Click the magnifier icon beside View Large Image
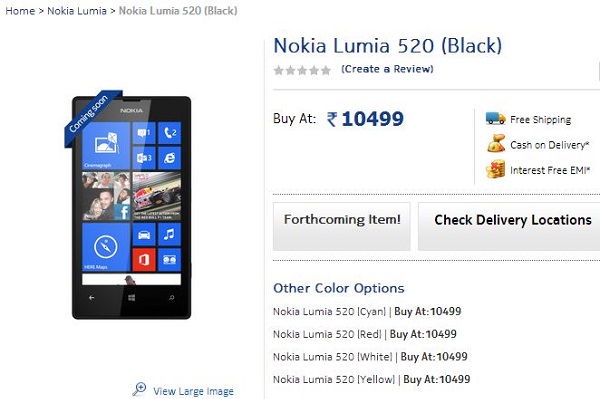This screenshot has height=399, width=600. (139, 389)
